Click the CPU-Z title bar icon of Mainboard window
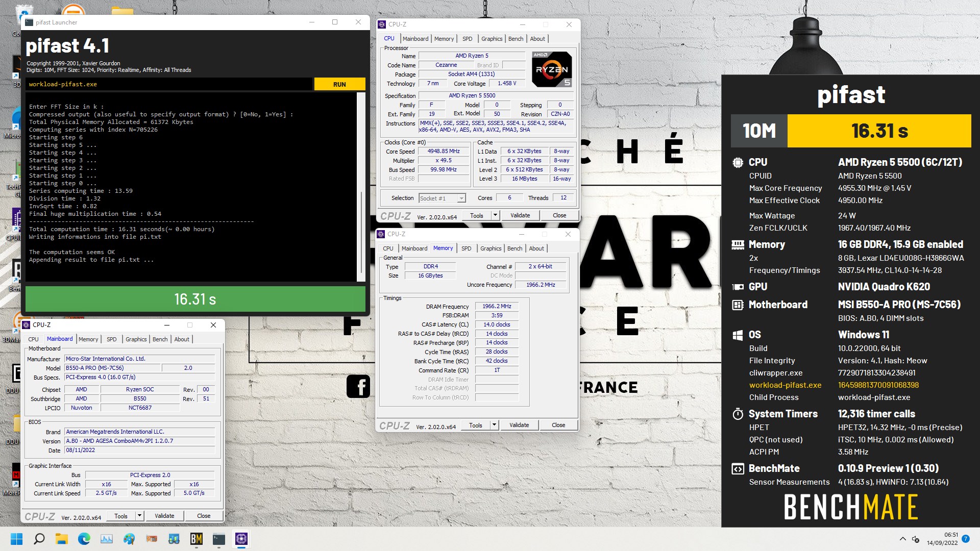The height and width of the screenshot is (551, 980). coord(26,324)
